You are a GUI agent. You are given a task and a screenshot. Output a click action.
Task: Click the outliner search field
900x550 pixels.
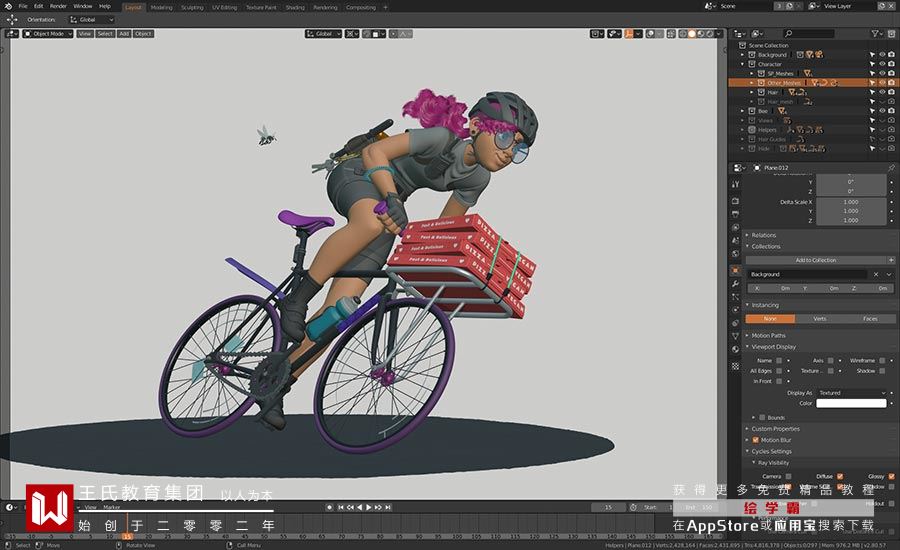click(x=808, y=34)
